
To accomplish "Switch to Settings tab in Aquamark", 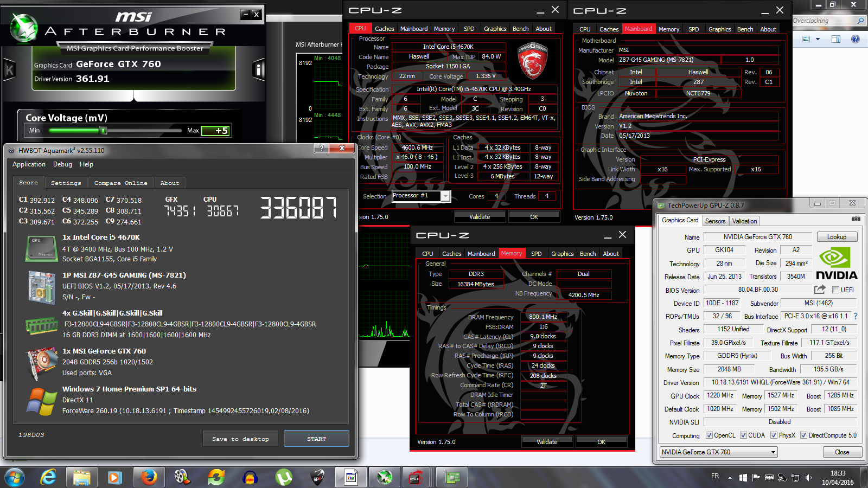I will (x=66, y=183).
